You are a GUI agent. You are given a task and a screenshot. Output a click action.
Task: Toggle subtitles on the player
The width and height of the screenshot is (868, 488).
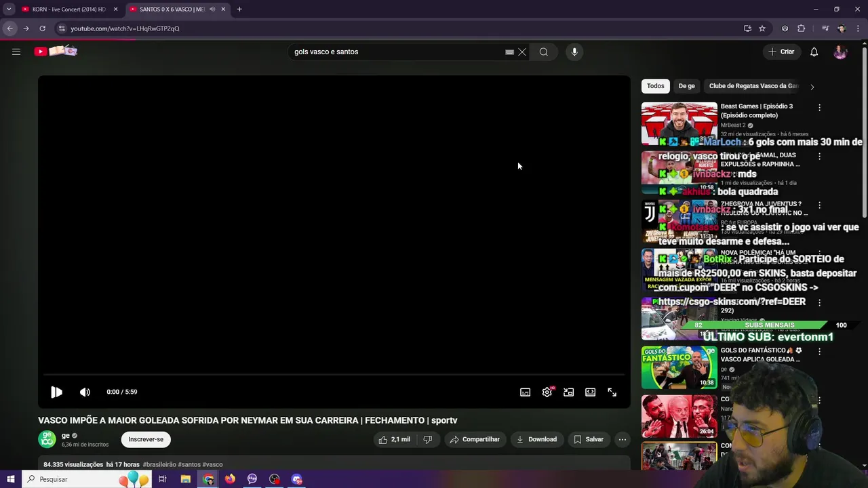tap(525, 392)
